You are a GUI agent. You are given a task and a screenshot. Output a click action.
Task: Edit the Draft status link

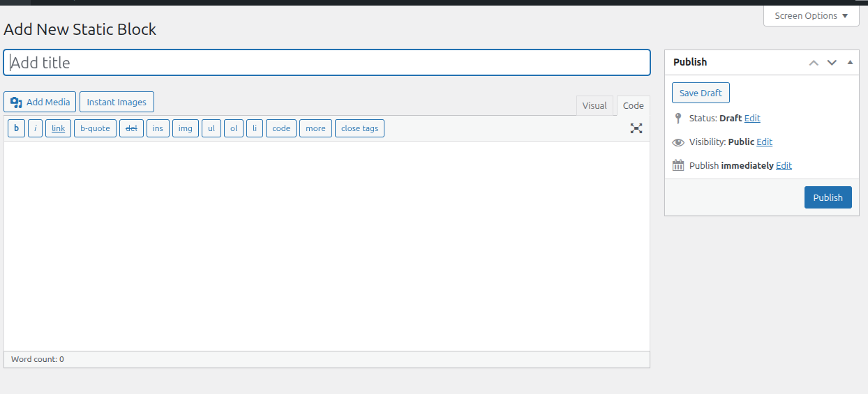tap(752, 119)
